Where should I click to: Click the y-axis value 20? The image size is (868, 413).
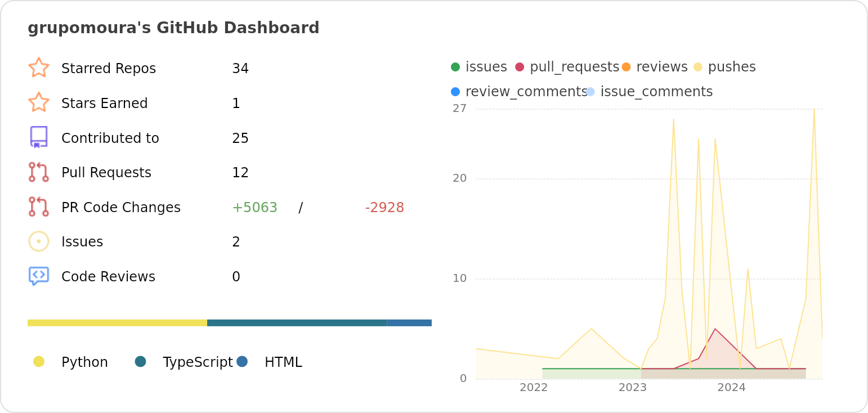[x=460, y=178]
